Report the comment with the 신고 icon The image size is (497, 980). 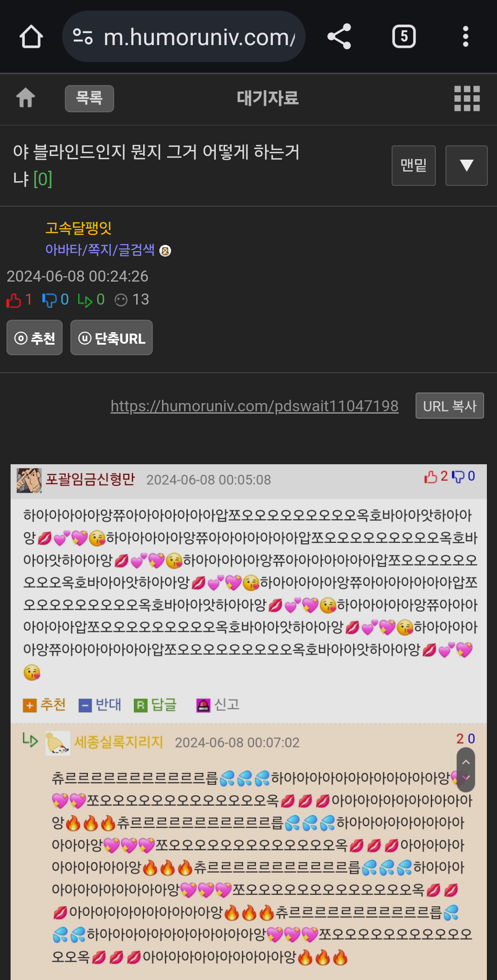click(x=218, y=705)
